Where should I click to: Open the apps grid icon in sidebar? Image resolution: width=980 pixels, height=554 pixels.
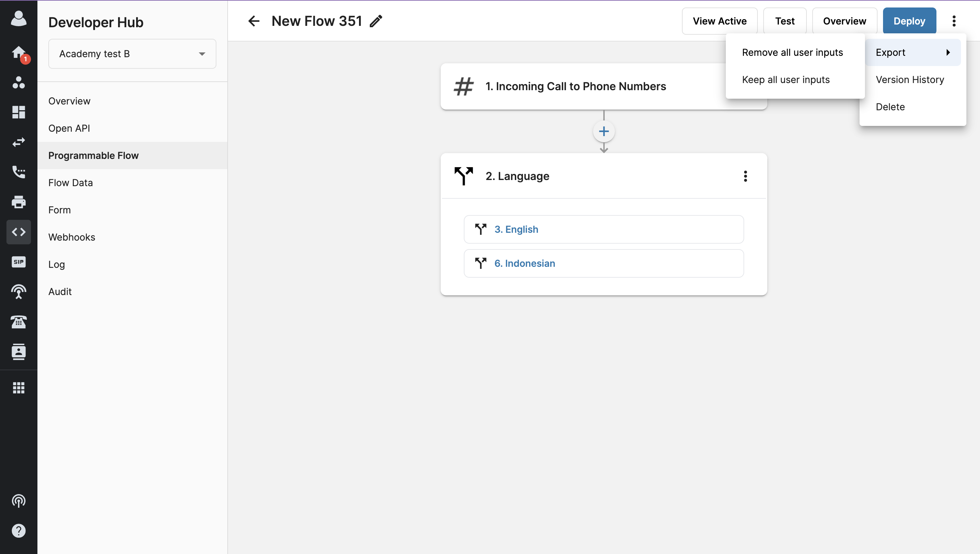[18, 387]
